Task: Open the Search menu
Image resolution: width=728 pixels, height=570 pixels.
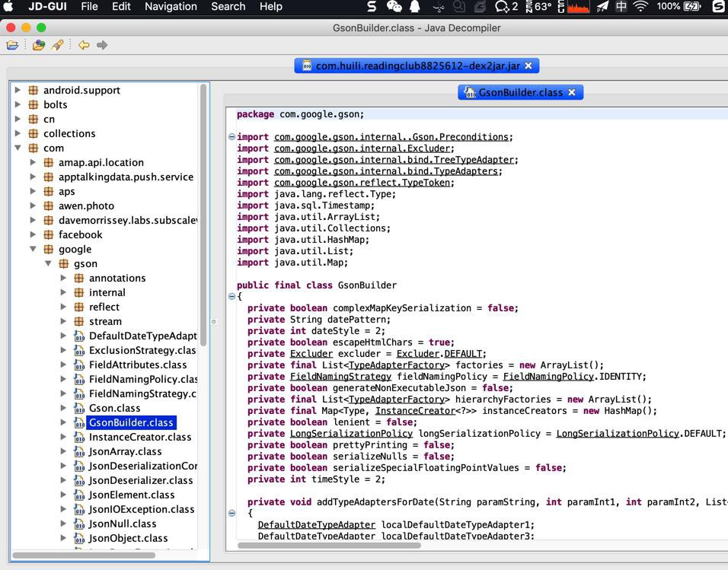Action: tap(228, 7)
